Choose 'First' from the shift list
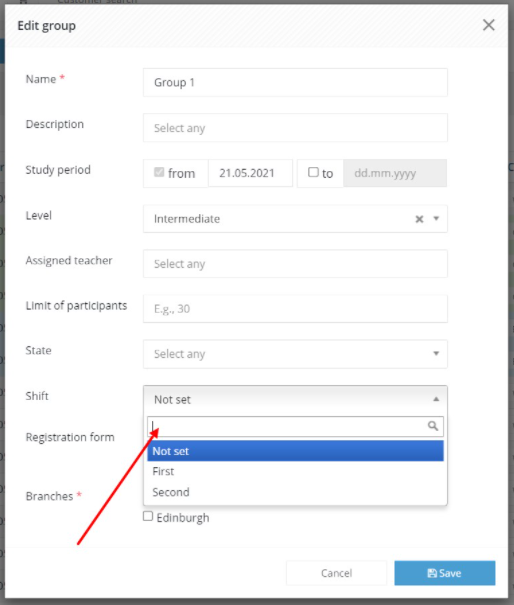The height and width of the screenshot is (605, 514). (295, 471)
